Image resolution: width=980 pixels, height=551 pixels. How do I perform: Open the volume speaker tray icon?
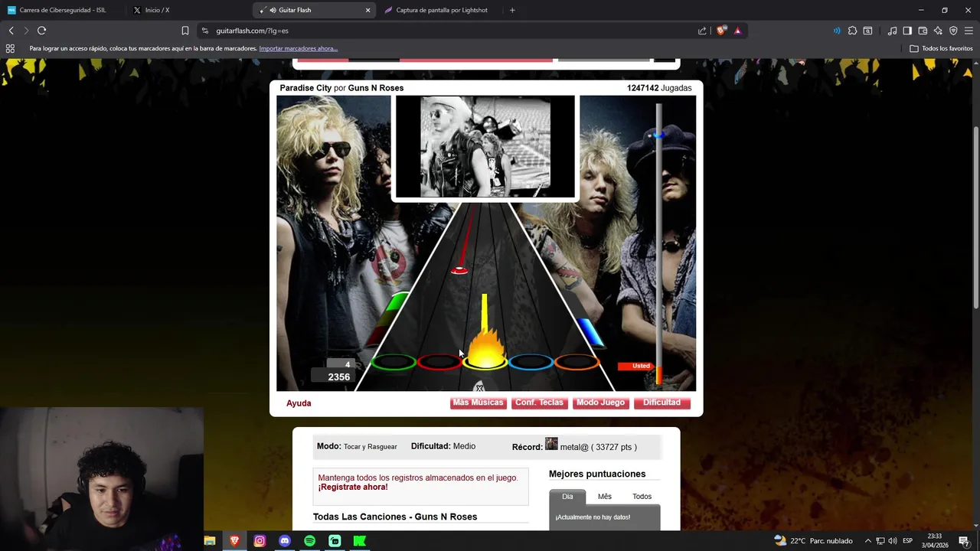point(893,541)
